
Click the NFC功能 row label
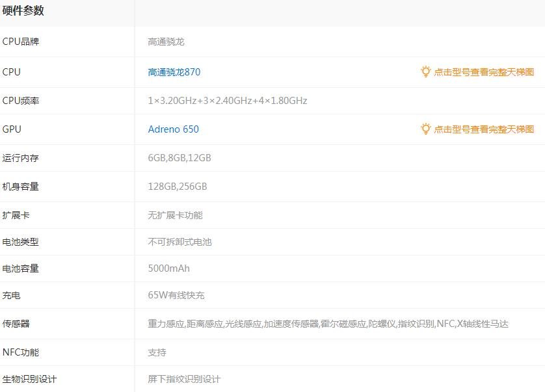point(21,352)
